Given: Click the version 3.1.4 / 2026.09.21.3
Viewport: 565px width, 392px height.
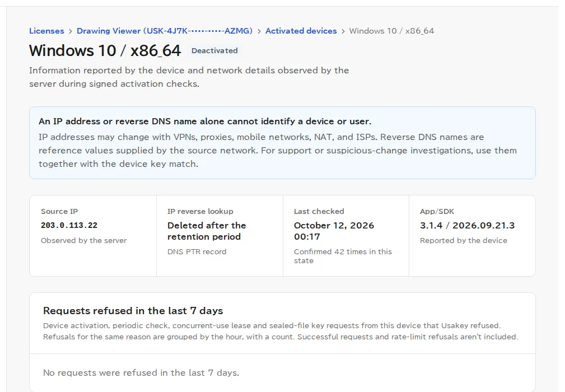Looking at the screenshot, I should [467, 226].
